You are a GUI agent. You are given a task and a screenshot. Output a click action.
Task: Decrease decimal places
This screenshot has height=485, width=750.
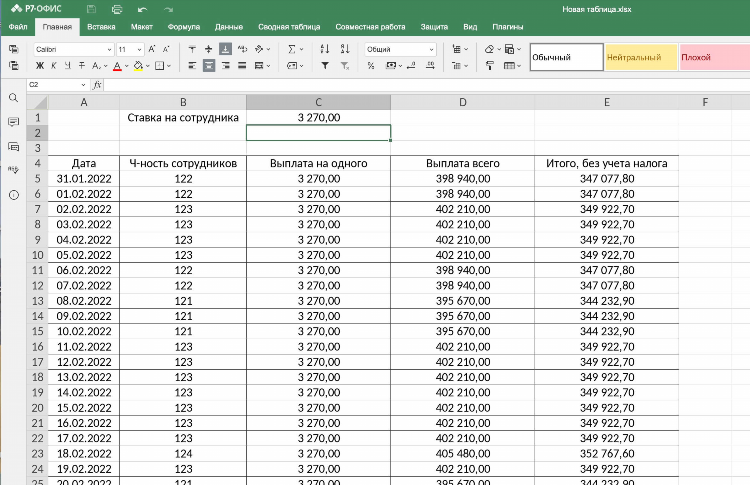point(411,66)
